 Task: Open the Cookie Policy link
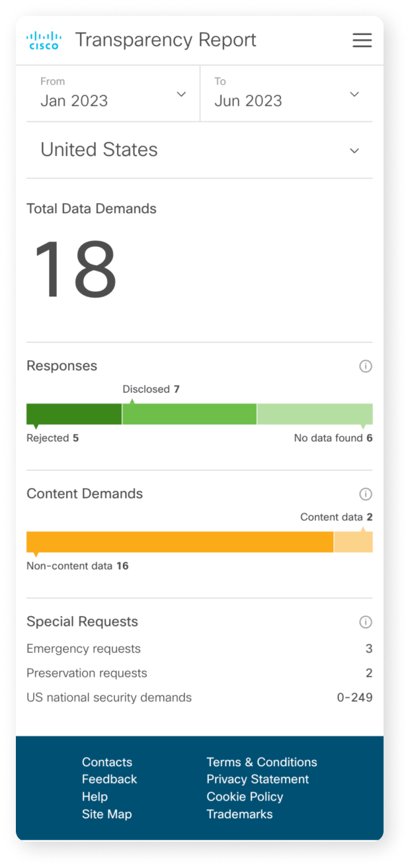click(x=245, y=797)
